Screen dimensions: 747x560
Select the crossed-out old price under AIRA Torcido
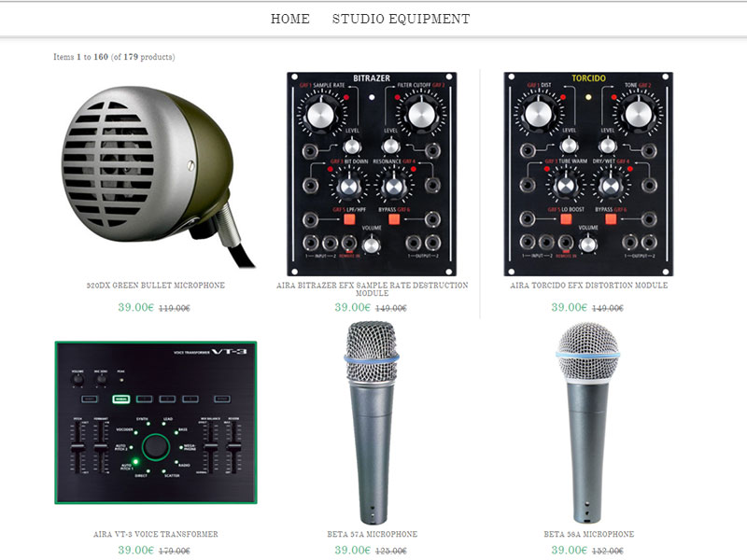[608, 309]
